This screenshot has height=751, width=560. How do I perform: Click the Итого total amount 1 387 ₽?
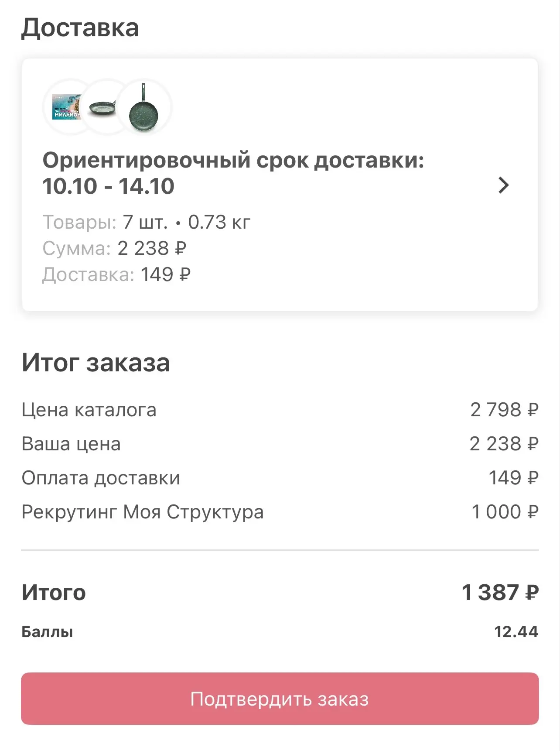click(x=500, y=592)
